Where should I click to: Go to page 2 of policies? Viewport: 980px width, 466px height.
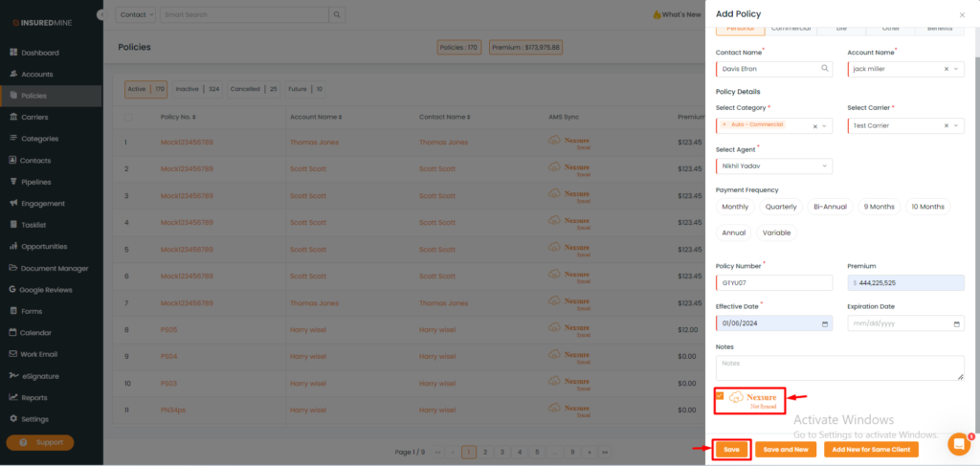tap(484, 452)
